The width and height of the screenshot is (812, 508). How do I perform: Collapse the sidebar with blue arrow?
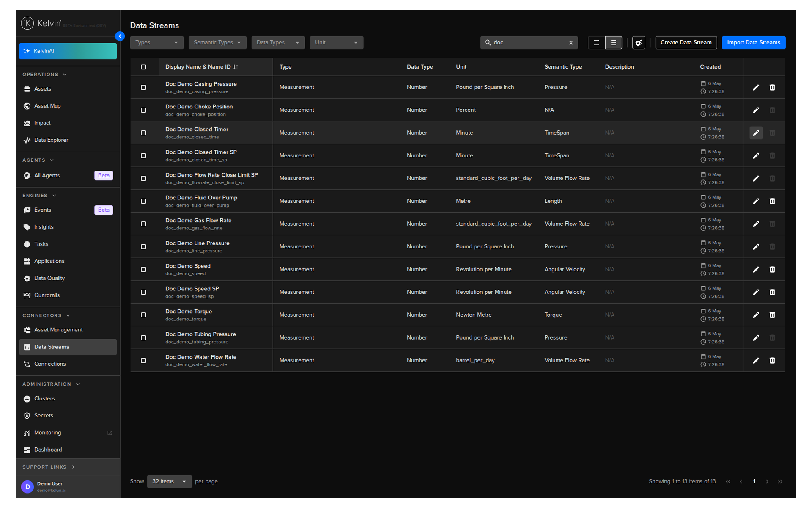pos(120,36)
